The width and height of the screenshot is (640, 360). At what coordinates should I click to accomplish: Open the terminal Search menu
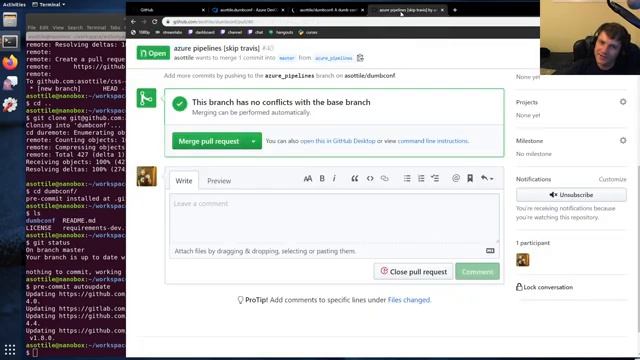click(75, 28)
